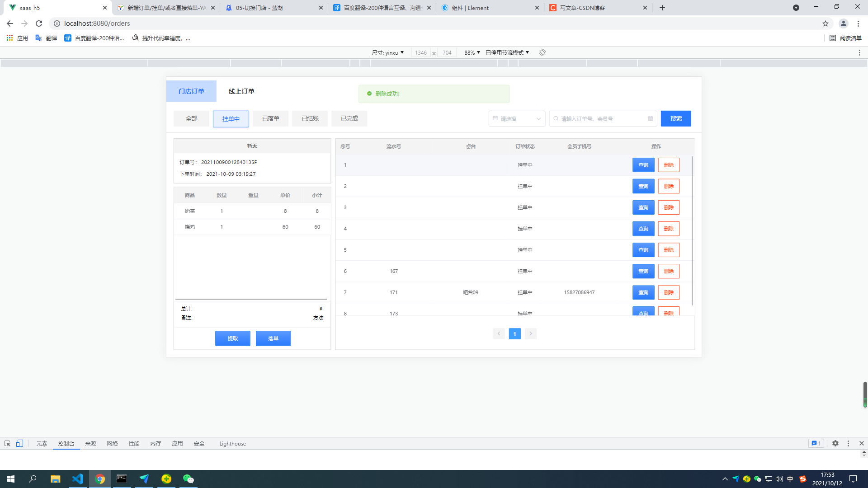
Task: Open the 网络 DevTools tab
Action: [x=112, y=443]
